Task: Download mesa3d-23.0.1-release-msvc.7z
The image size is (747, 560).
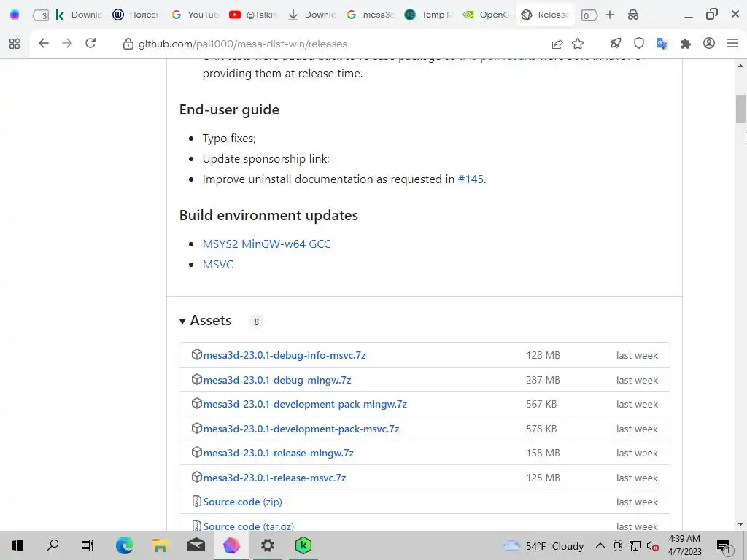Action: coord(274,478)
